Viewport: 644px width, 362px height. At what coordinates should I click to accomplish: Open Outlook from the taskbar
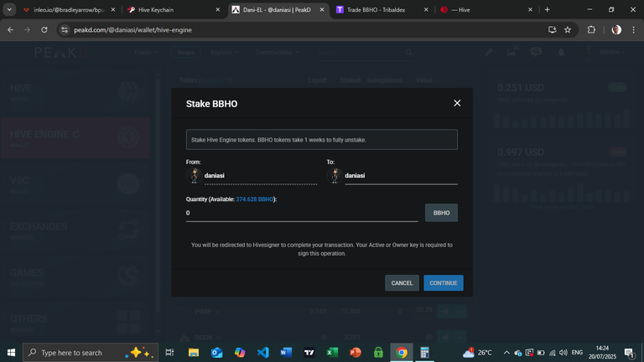coord(217,352)
